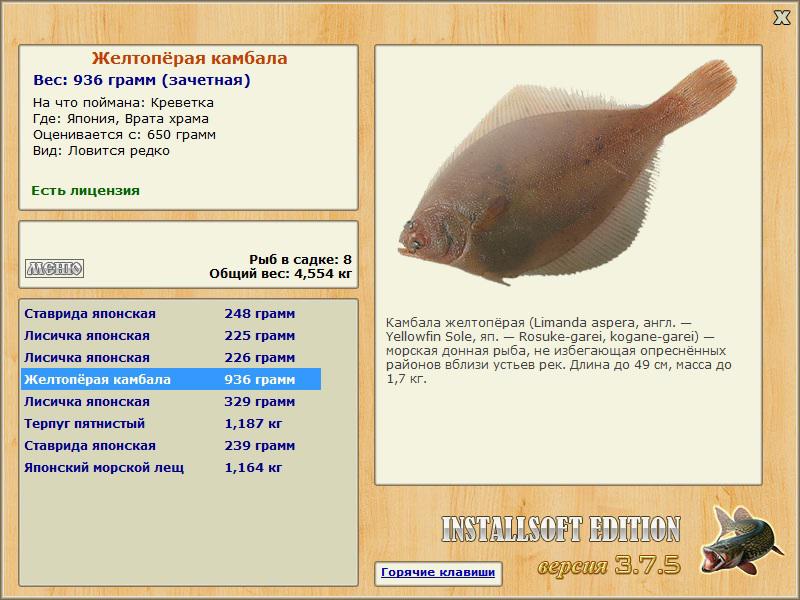Select Японский морской лещ 1,164 кг entry

171,467
